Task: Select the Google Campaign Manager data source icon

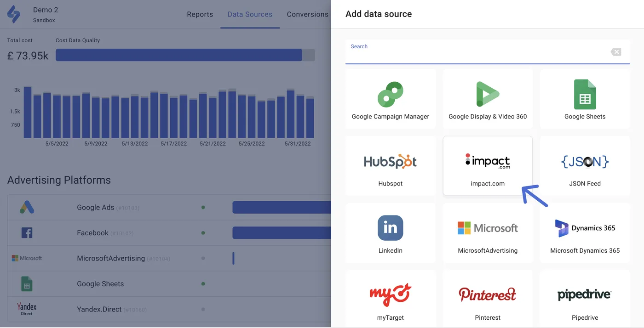Action: (390, 94)
